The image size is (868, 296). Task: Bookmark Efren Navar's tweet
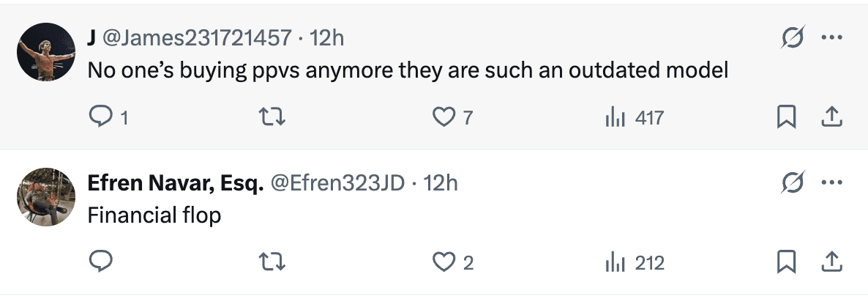[x=786, y=262]
